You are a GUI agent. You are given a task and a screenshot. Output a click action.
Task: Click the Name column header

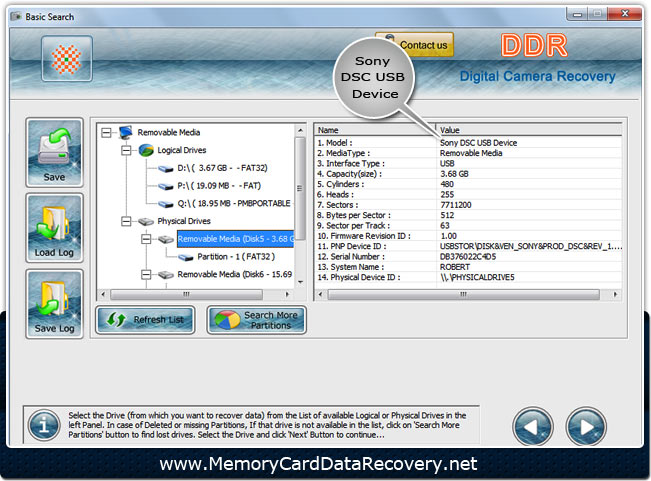(374, 130)
